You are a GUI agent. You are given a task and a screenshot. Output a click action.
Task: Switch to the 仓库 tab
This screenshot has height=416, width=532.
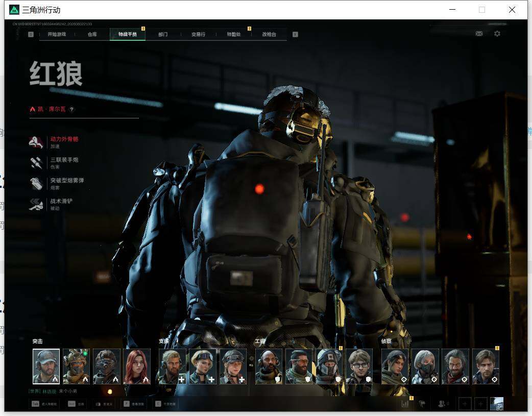point(92,34)
